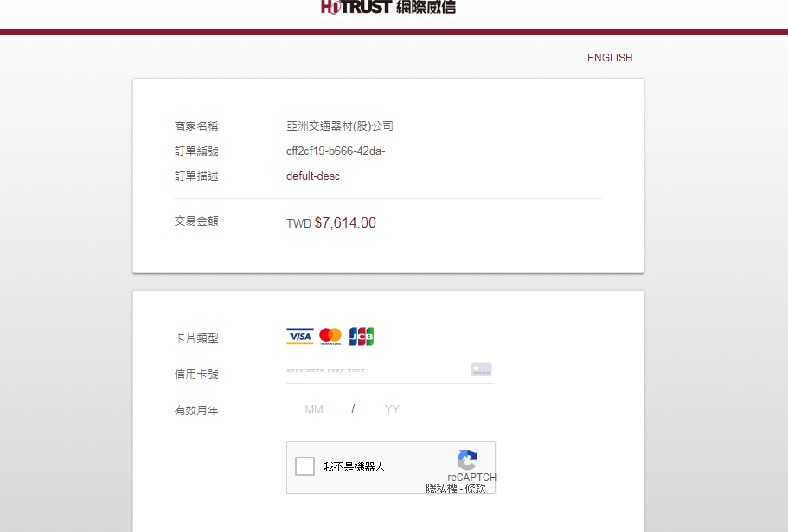Click the 交易金額 label
The height and width of the screenshot is (532, 788).
196,221
